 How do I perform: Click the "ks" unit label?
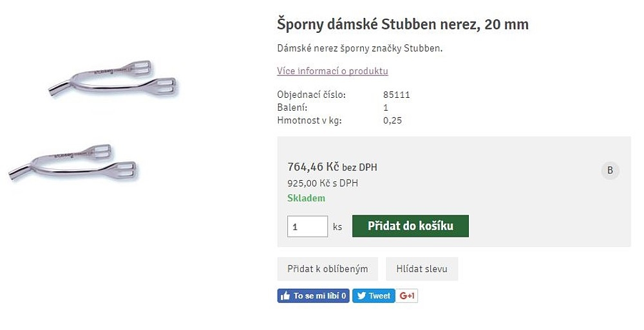click(337, 226)
